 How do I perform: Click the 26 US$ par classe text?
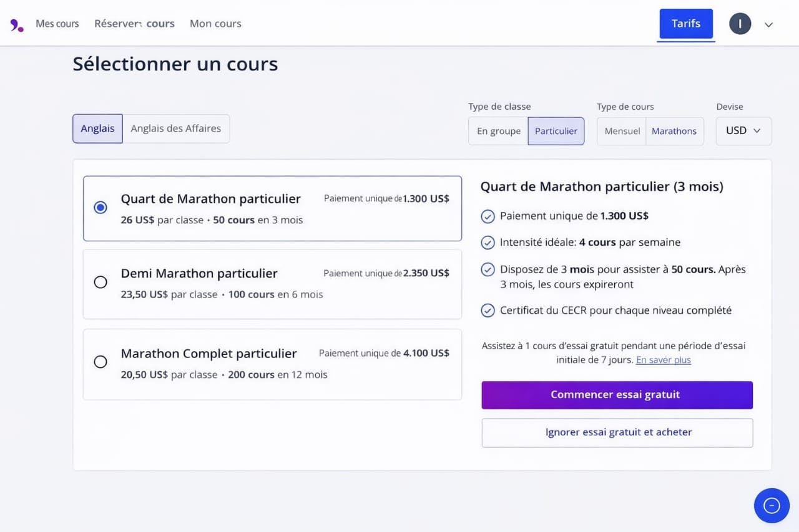pyautogui.click(x=162, y=220)
